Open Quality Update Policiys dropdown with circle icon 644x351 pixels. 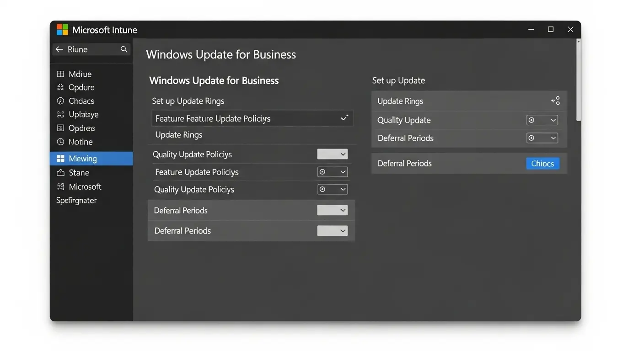(x=333, y=189)
